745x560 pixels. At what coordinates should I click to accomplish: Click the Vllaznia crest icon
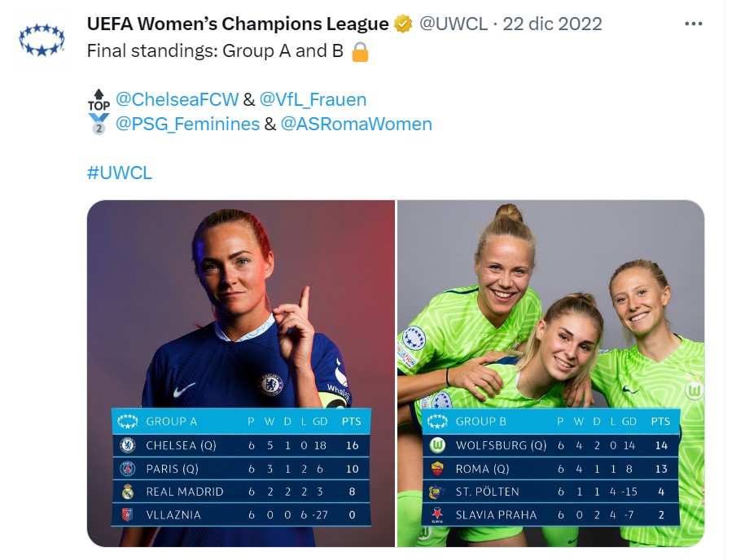[127, 514]
